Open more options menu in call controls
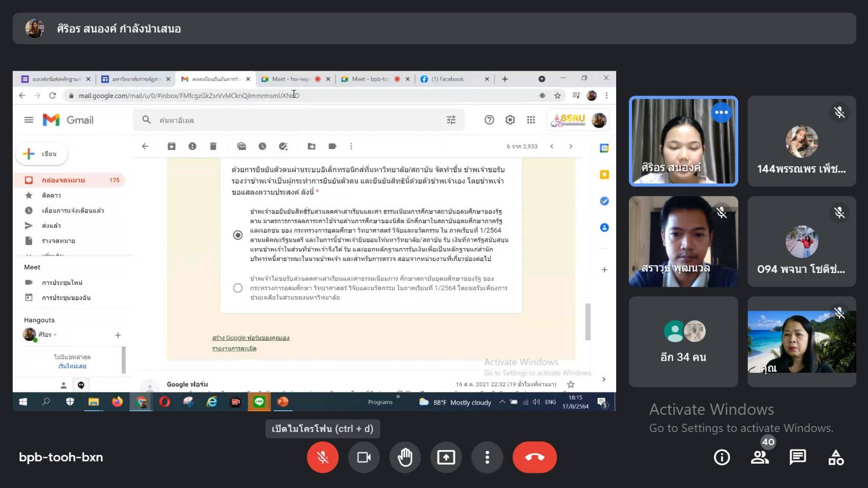Image resolution: width=868 pixels, height=488 pixels. click(487, 457)
